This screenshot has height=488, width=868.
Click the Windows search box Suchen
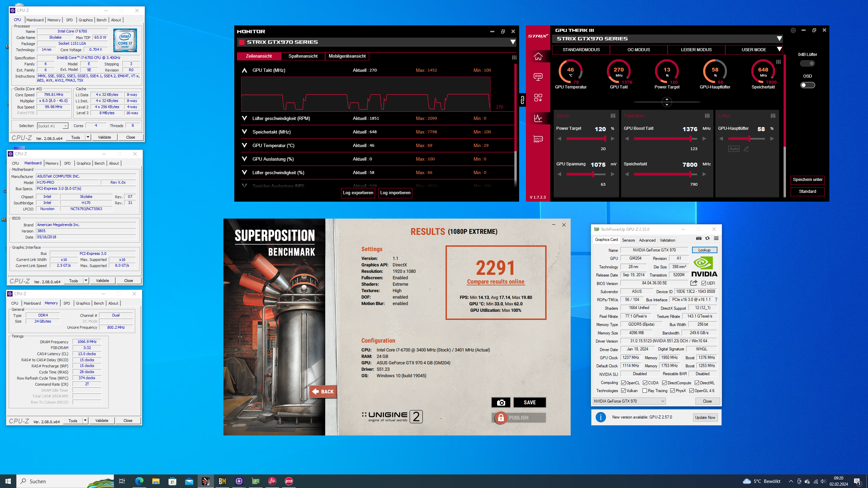pos(65,481)
